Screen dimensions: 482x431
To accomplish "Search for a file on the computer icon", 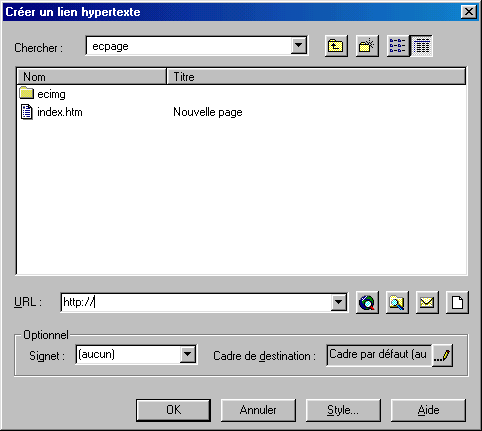I will (x=397, y=302).
